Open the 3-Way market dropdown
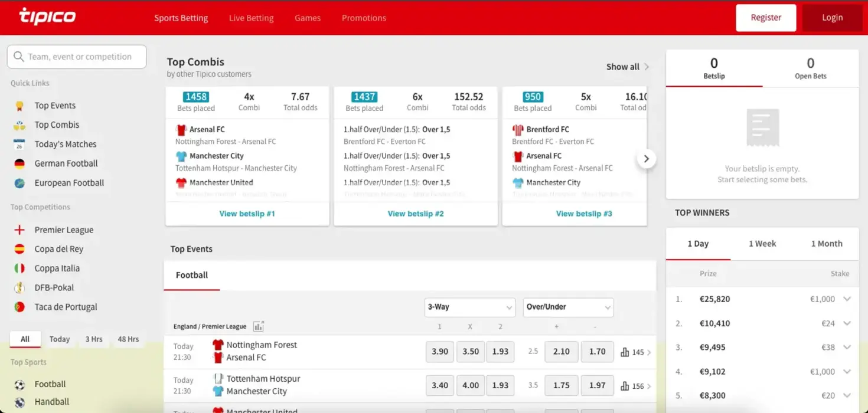This screenshot has height=413, width=868. pyautogui.click(x=470, y=307)
